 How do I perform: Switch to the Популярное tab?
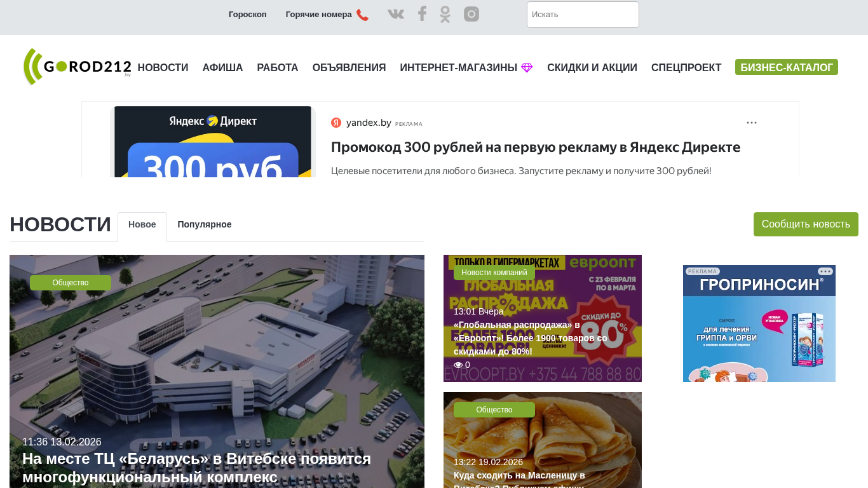coord(205,225)
